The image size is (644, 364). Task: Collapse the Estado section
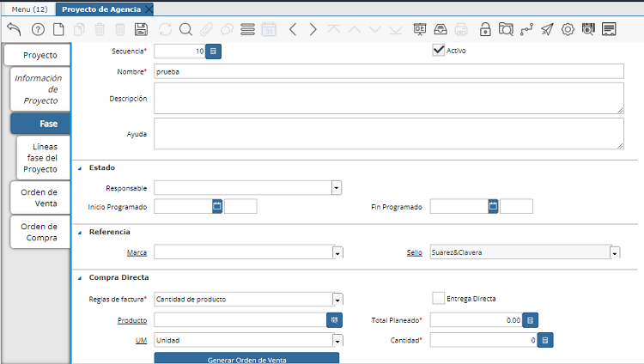81,167
